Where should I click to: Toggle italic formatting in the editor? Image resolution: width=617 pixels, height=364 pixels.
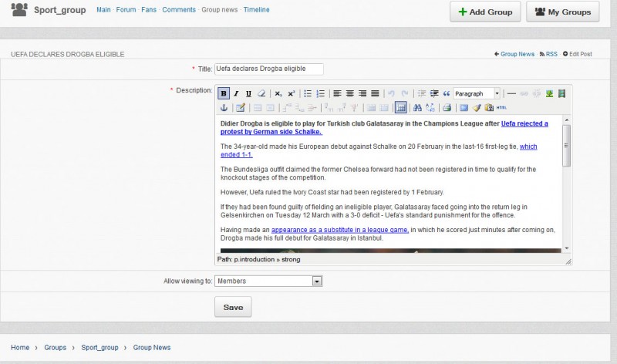coord(236,93)
